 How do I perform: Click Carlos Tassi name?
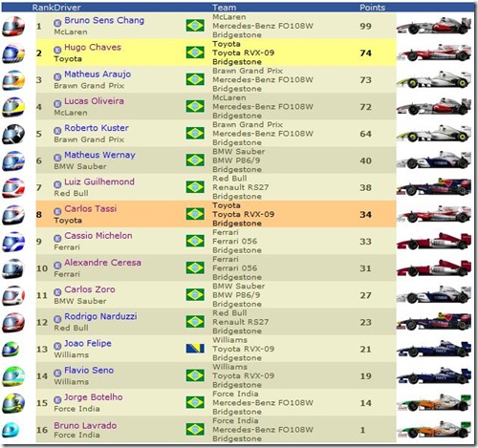click(x=91, y=208)
